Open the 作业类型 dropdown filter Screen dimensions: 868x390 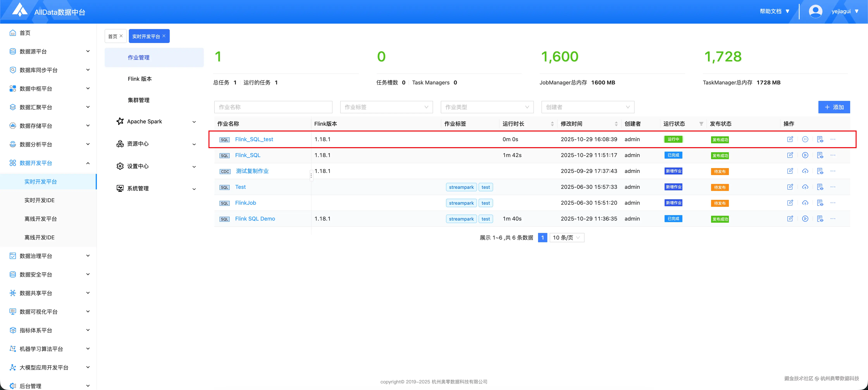pos(487,107)
